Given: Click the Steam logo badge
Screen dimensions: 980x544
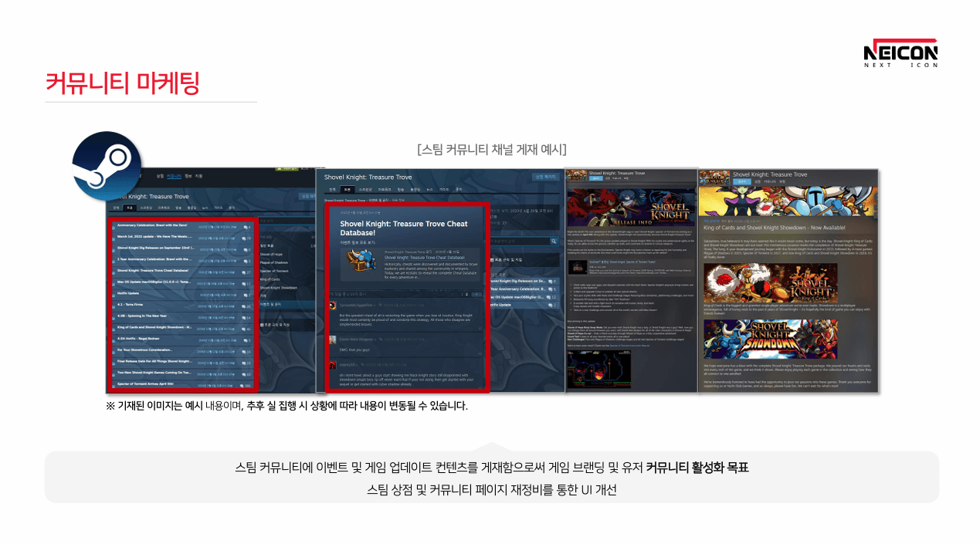Looking at the screenshot, I should click(107, 167).
